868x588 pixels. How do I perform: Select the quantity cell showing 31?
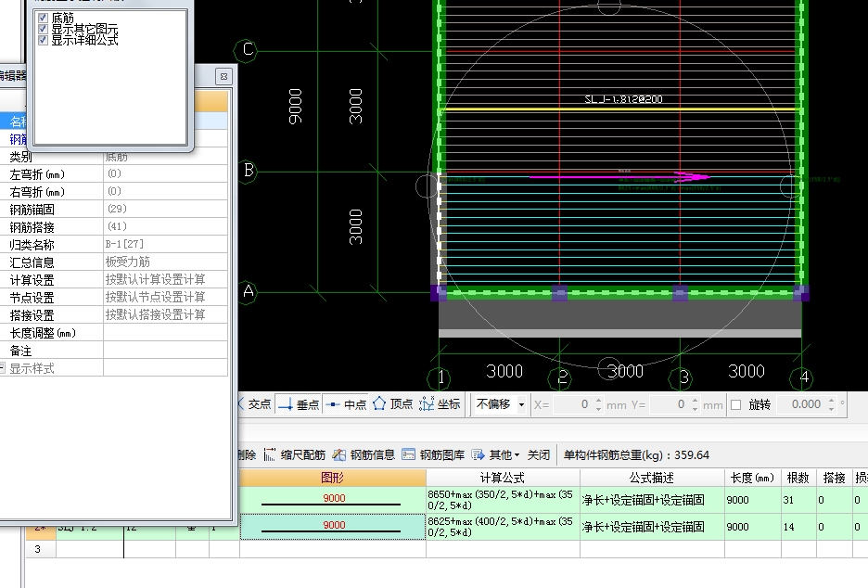point(798,500)
